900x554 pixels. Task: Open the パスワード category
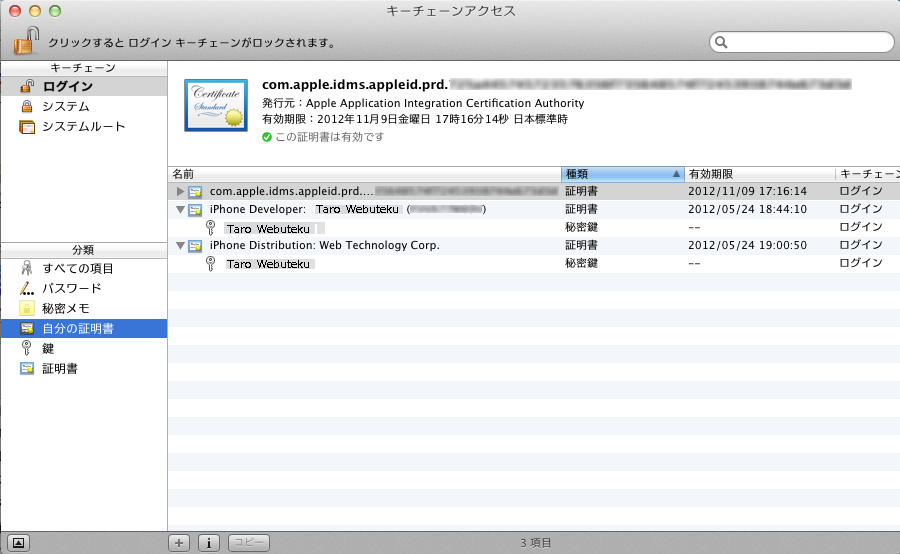(x=84, y=288)
